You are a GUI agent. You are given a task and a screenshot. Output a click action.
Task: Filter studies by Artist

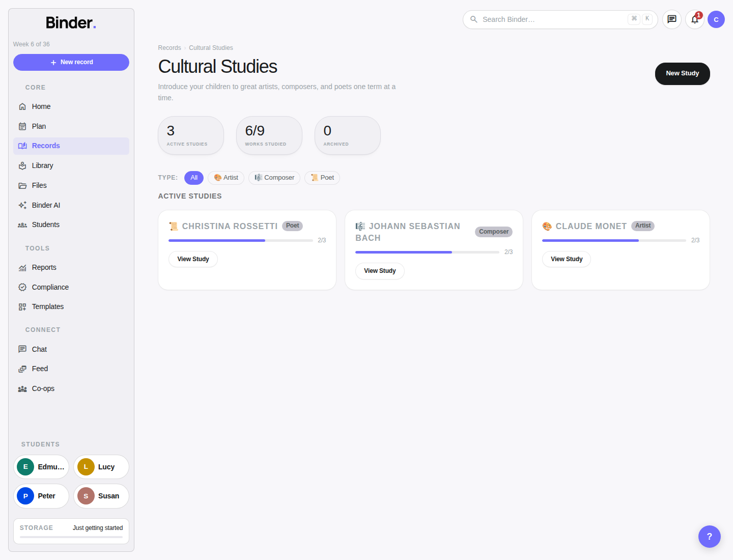click(x=226, y=178)
